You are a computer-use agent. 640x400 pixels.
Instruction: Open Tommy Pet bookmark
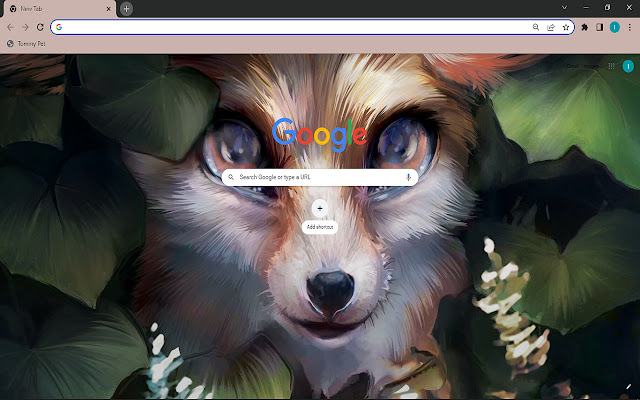(26, 44)
